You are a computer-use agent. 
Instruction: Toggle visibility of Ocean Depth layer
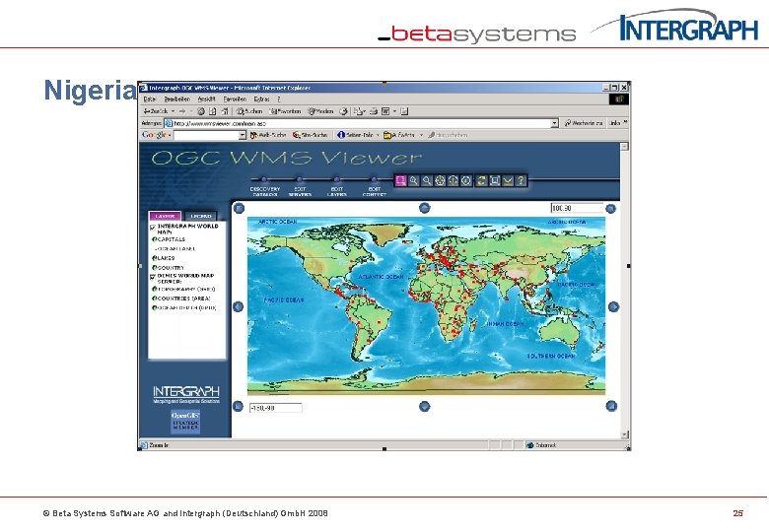tap(155, 308)
